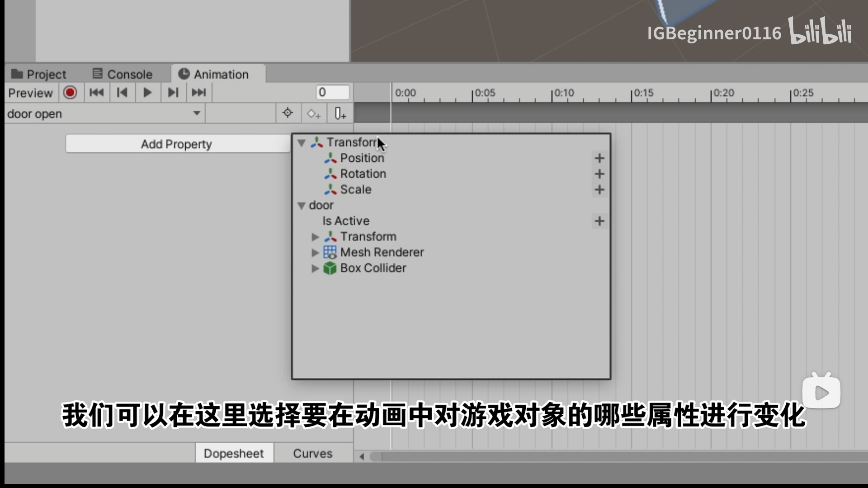Toggle Preview mode

[x=30, y=93]
